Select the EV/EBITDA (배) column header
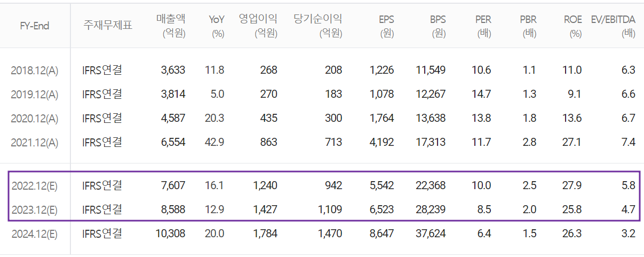Screen dimensions: 644x257 (613, 26)
